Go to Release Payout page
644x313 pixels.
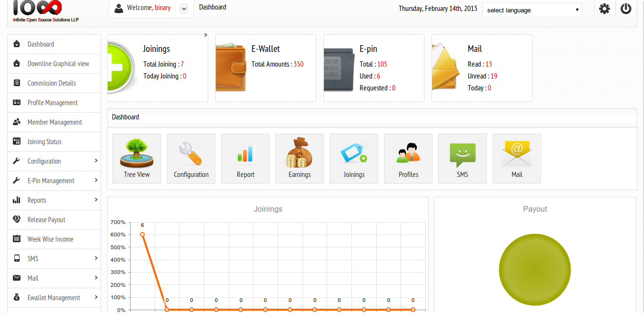point(54,219)
